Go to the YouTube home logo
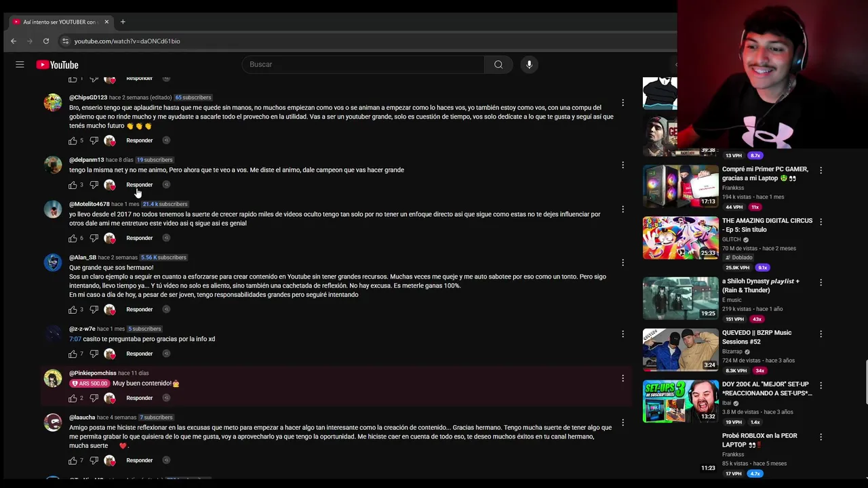Image resolution: width=868 pixels, height=488 pixels. [x=57, y=64]
